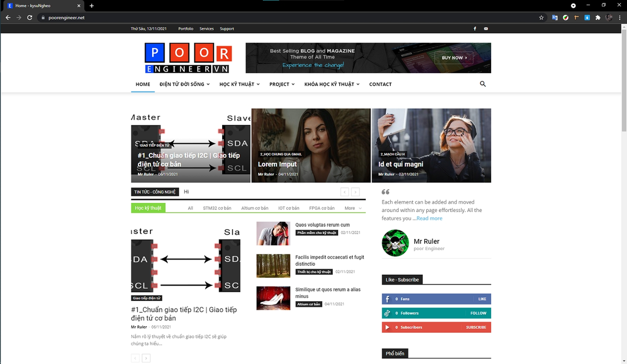The width and height of the screenshot is (627, 364).
Task: Open the More filter dropdown
Action: click(x=353, y=208)
